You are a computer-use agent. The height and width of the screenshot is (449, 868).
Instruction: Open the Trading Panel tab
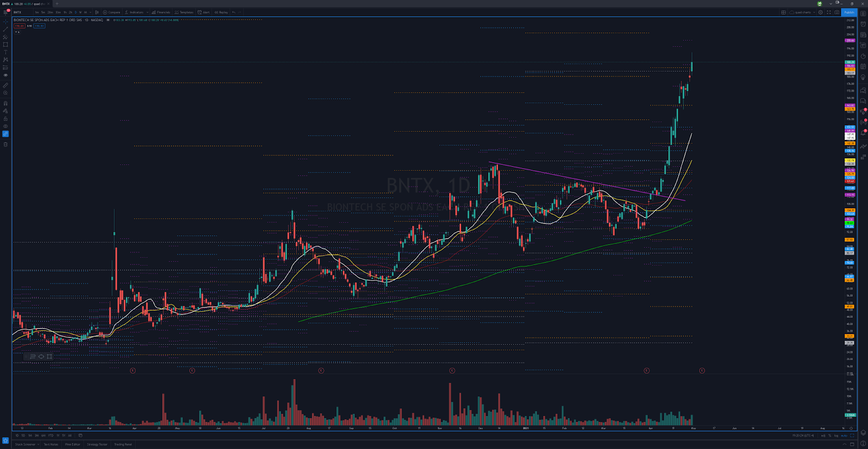(123, 444)
